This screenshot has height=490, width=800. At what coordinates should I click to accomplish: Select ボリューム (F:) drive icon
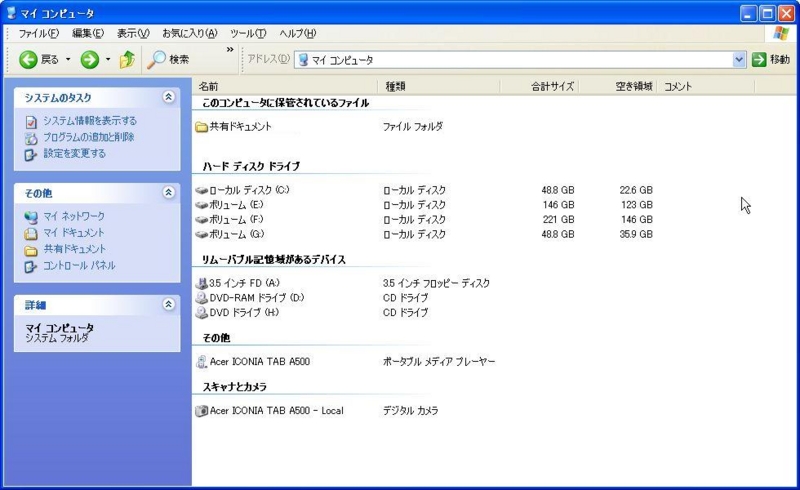(x=202, y=220)
